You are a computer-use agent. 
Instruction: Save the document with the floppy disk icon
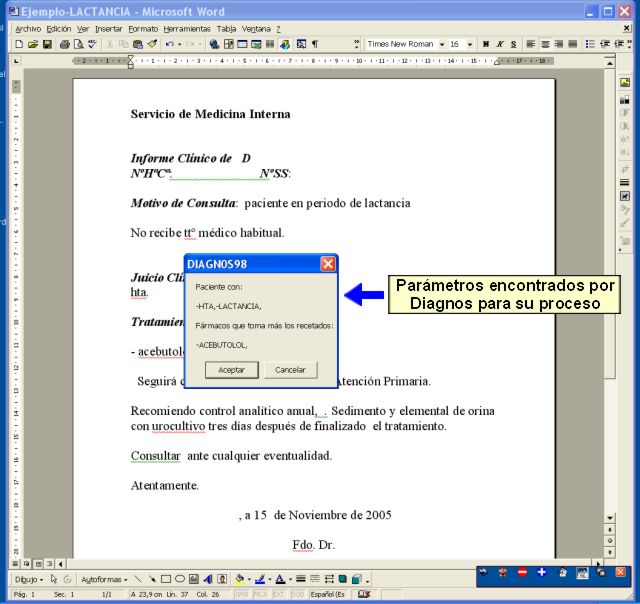pyautogui.click(x=47, y=44)
